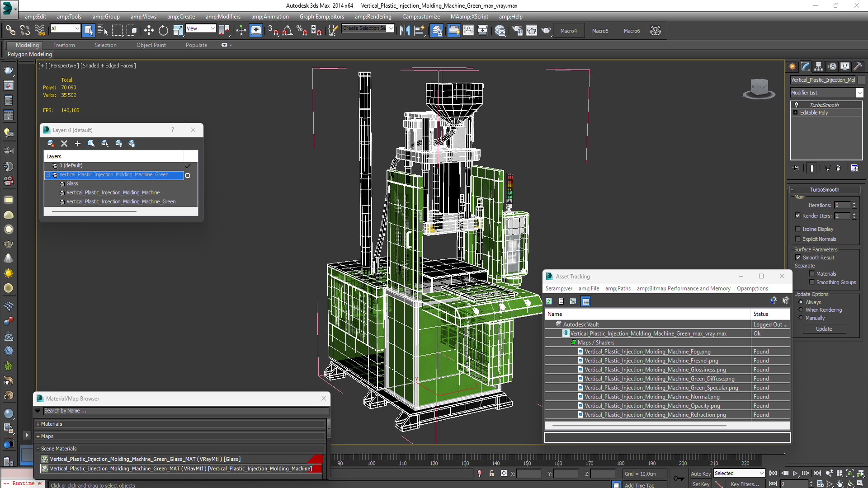Screen dimensions: 868x488
Task: Click the Update button in TurboSmooth
Action: pos(824,329)
